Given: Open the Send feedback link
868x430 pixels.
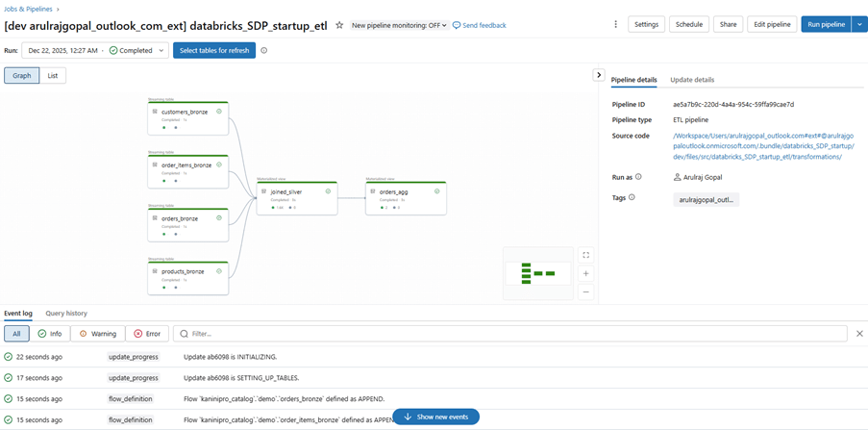Looking at the screenshot, I should [x=479, y=25].
